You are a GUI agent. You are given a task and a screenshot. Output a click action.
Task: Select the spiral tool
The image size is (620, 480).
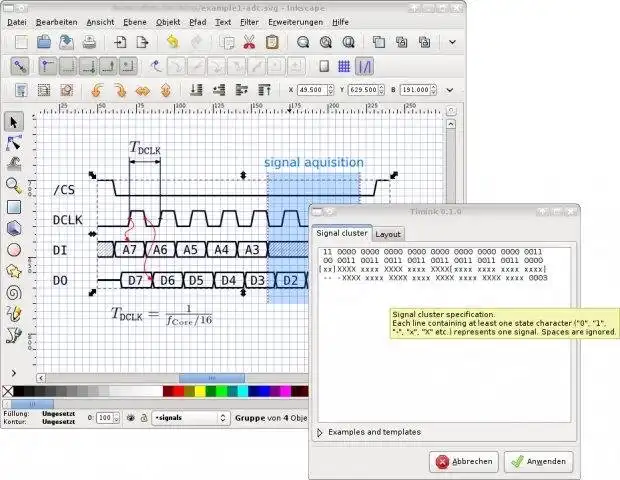point(14,293)
